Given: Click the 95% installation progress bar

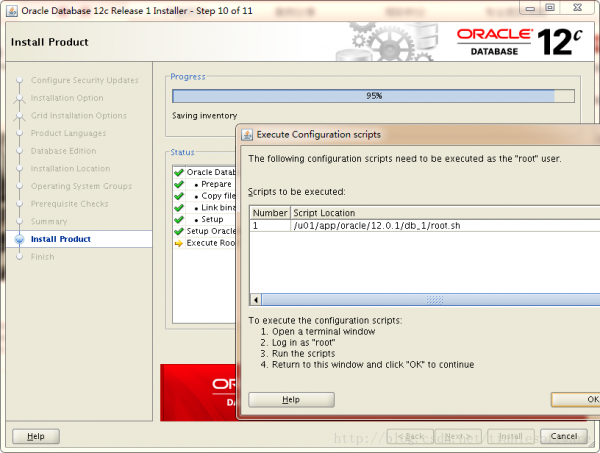Looking at the screenshot, I should click(373, 96).
